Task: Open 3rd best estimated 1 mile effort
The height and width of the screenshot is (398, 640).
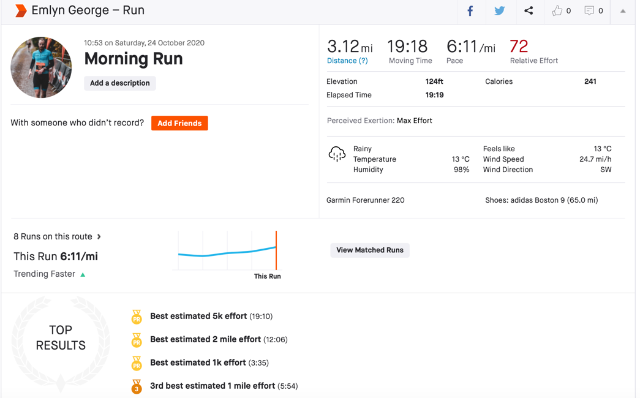Action: point(224,386)
